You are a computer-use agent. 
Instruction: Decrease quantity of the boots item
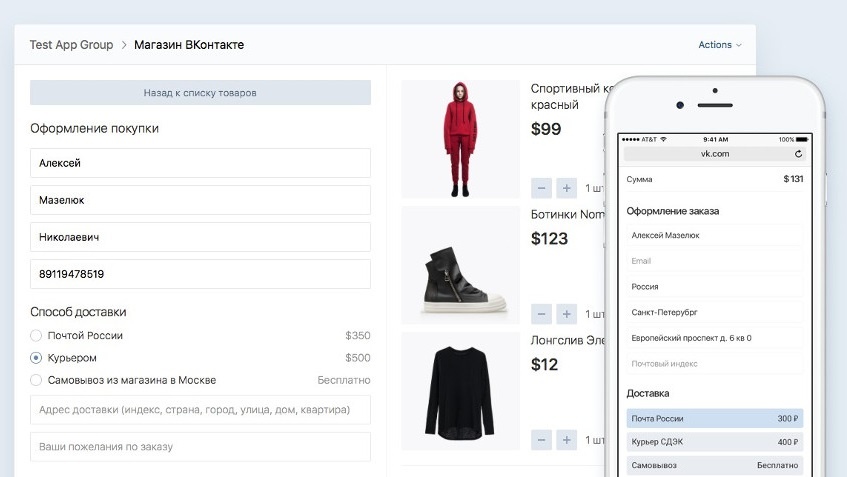click(x=541, y=314)
